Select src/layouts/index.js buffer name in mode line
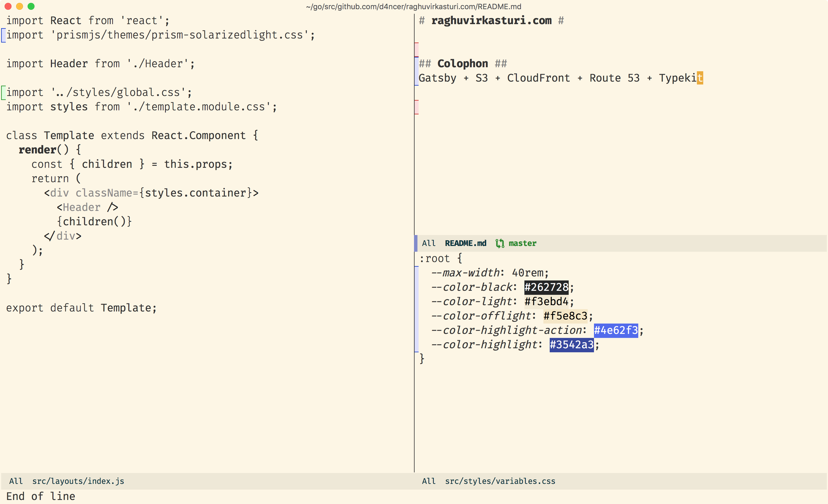828x504 pixels. pos(78,481)
